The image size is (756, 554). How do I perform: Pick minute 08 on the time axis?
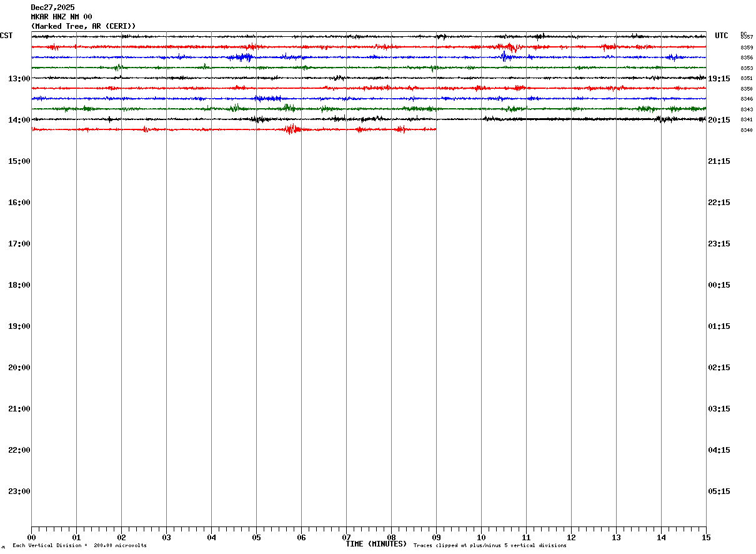[x=391, y=537]
